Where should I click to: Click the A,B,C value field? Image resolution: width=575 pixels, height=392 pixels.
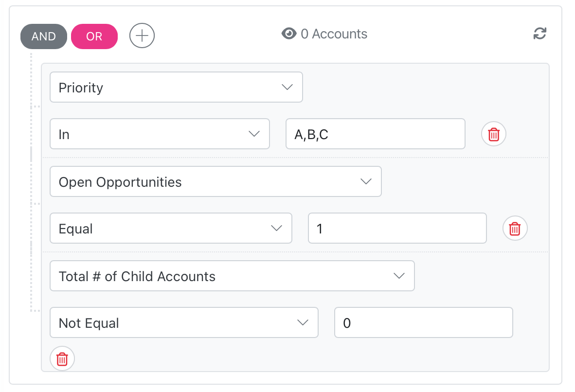coord(375,134)
